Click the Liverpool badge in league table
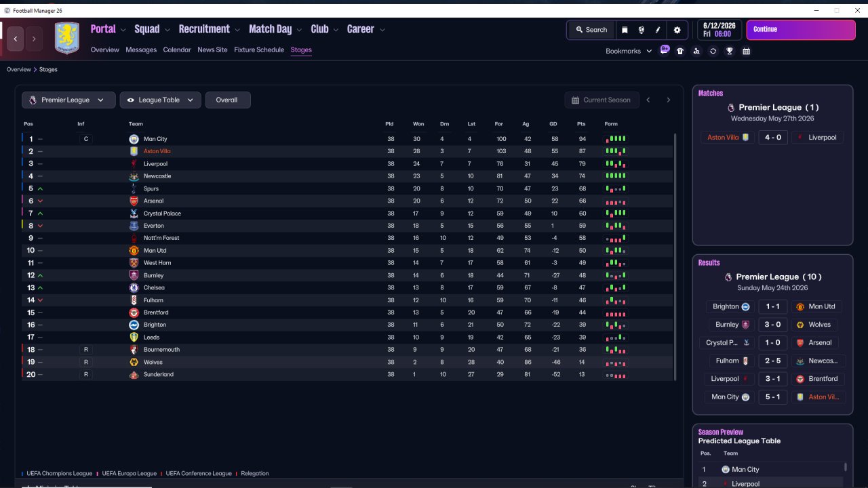 click(134, 164)
